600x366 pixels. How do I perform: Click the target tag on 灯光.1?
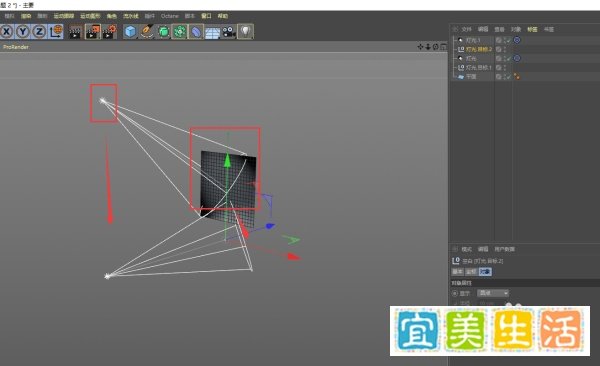(x=517, y=40)
